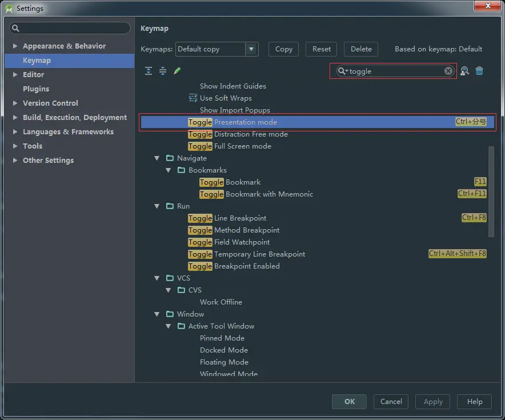Select Work Offline under CVS
505x420 pixels.
pyautogui.click(x=221, y=302)
